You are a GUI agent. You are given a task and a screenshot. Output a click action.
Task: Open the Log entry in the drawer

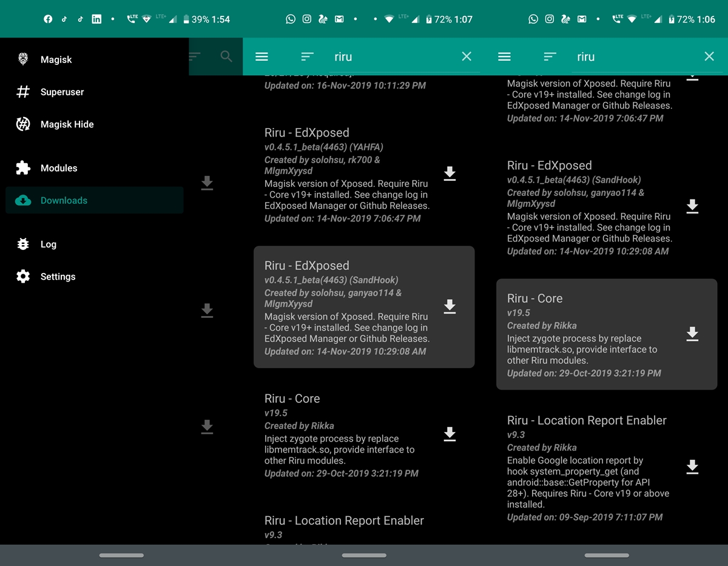point(94,244)
